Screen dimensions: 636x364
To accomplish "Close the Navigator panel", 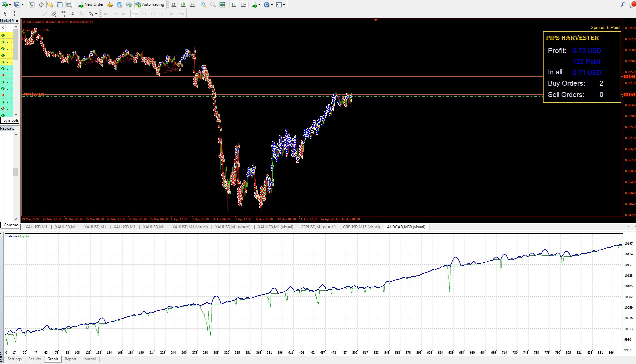I will pos(17,128).
